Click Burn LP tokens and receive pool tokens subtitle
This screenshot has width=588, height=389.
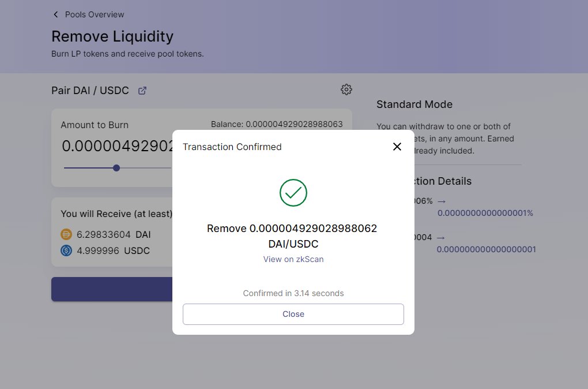click(127, 54)
